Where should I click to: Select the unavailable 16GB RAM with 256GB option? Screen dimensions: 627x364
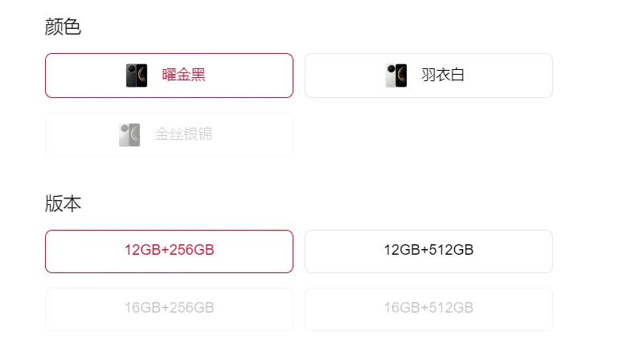point(169,309)
